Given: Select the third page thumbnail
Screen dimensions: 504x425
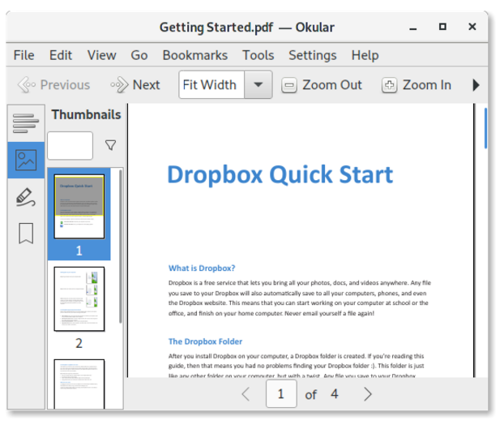Looking at the screenshot, I should pyautogui.click(x=79, y=384).
